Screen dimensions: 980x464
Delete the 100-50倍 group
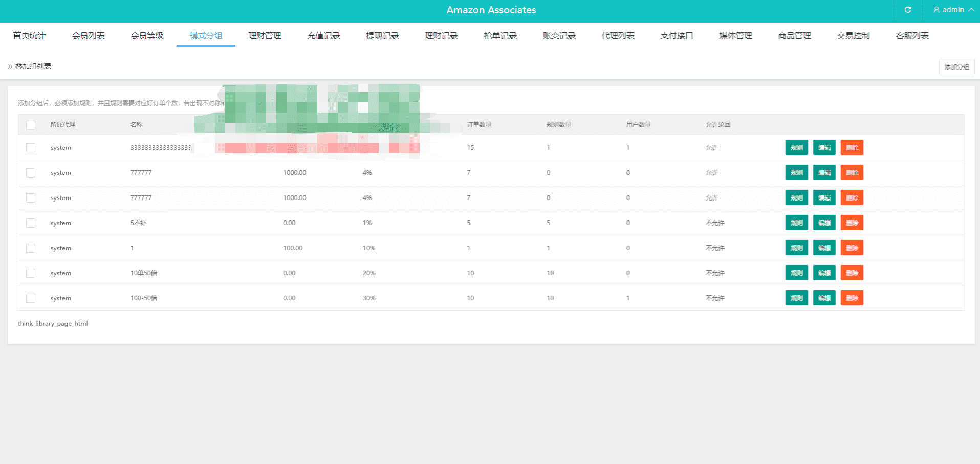pyautogui.click(x=852, y=298)
